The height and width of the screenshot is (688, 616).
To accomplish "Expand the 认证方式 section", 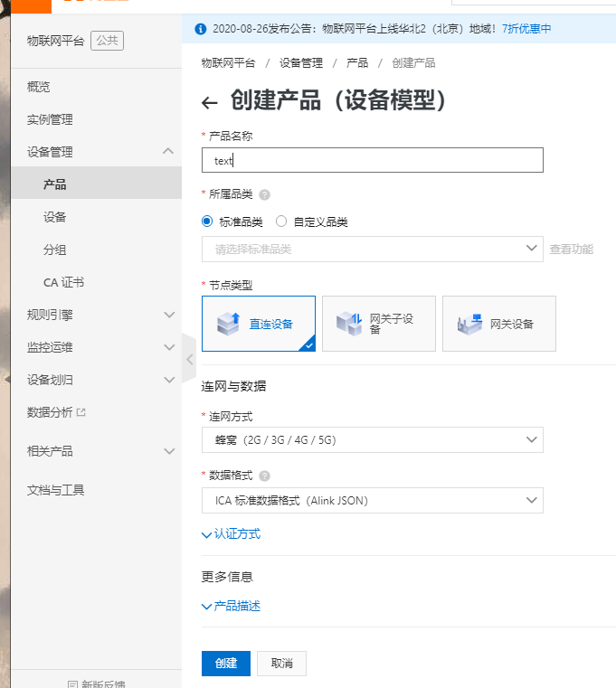I will [231, 534].
